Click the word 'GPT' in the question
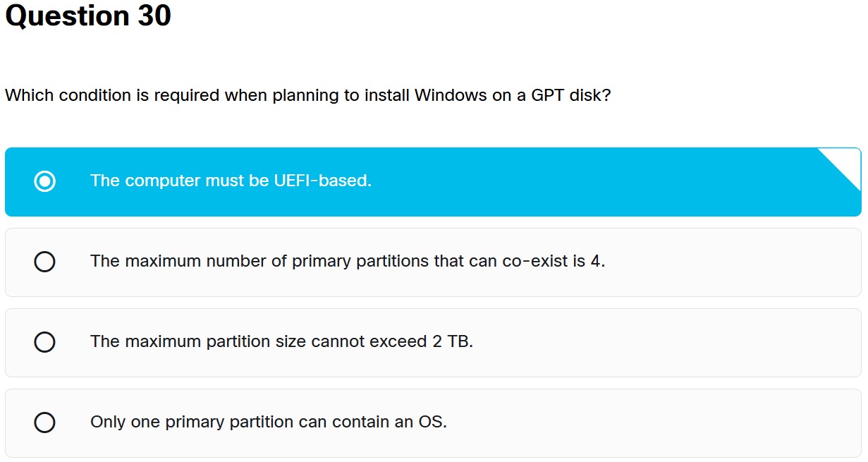The width and height of the screenshot is (868, 462). [557, 95]
